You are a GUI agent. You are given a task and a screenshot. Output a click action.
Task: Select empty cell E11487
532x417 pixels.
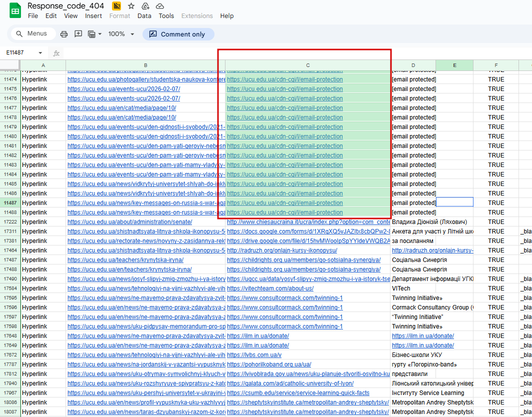pyautogui.click(x=454, y=202)
